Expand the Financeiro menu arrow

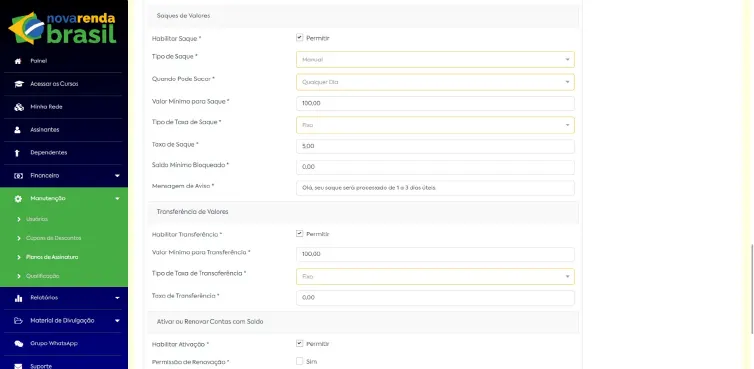(117, 176)
